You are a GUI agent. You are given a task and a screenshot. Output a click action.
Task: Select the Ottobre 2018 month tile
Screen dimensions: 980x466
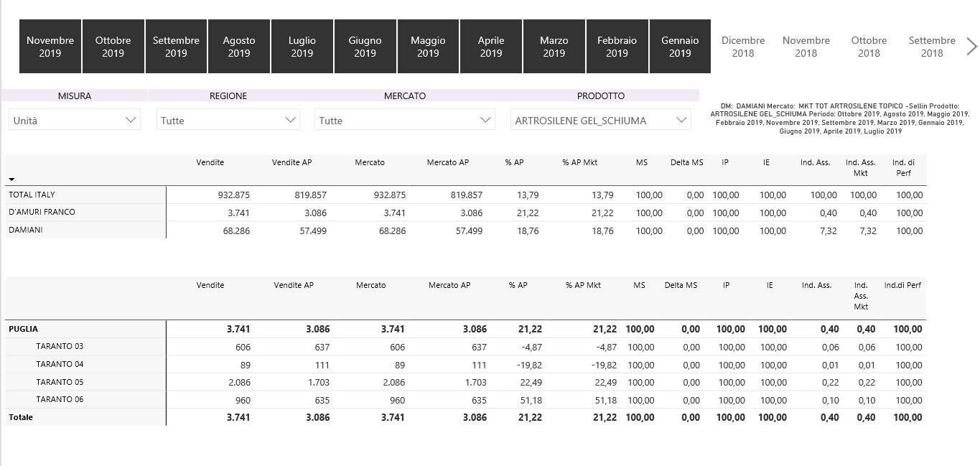(869, 47)
